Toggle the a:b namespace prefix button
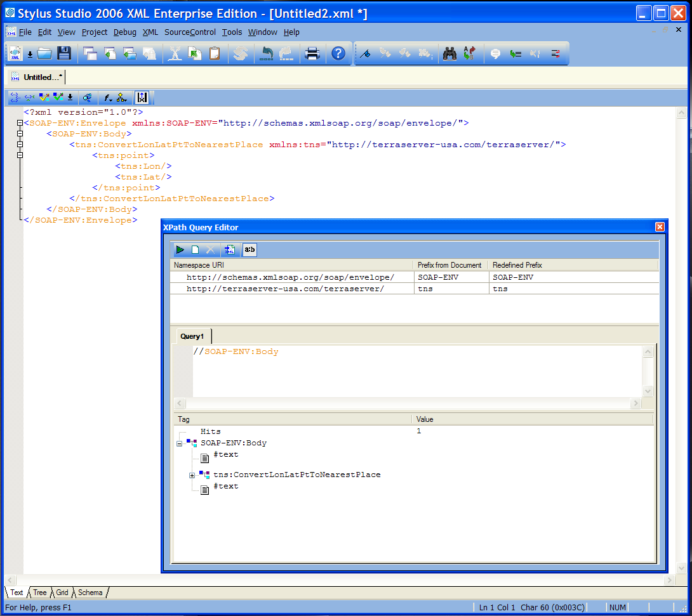Viewport: 692px width, 616px height. [x=250, y=250]
